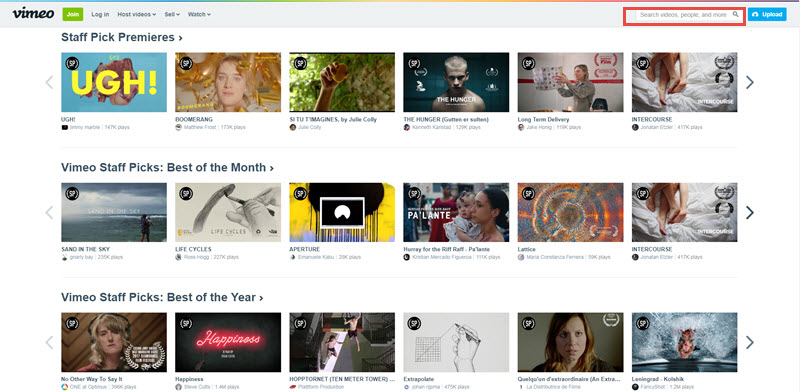Open Vimeo Staff Picks: Best of the Month heading
This screenshot has width=800, height=392.
click(x=167, y=167)
